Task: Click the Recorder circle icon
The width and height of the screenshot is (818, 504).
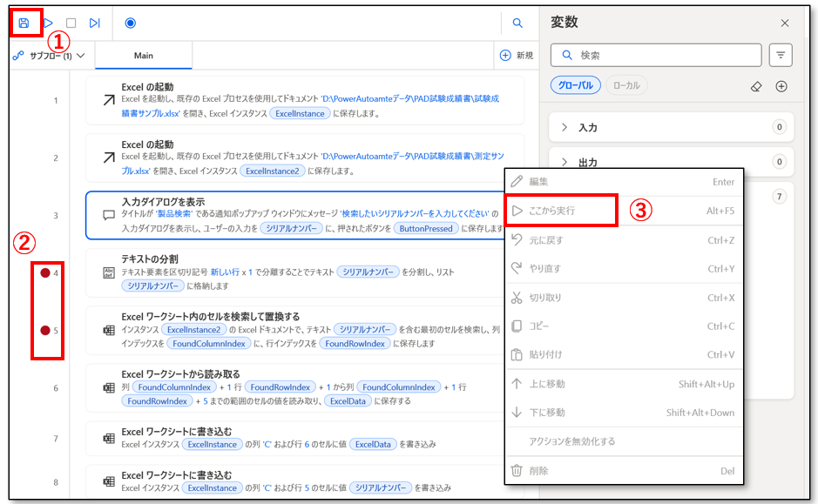Action: 131,23
